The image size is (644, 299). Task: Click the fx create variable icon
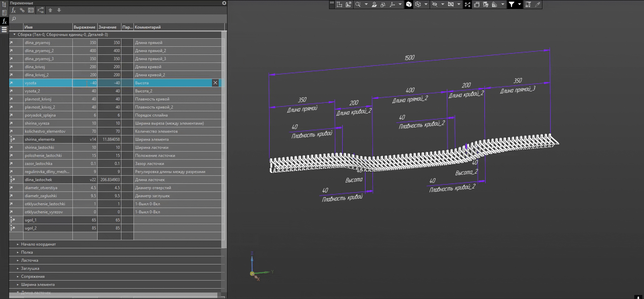[x=14, y=10]
